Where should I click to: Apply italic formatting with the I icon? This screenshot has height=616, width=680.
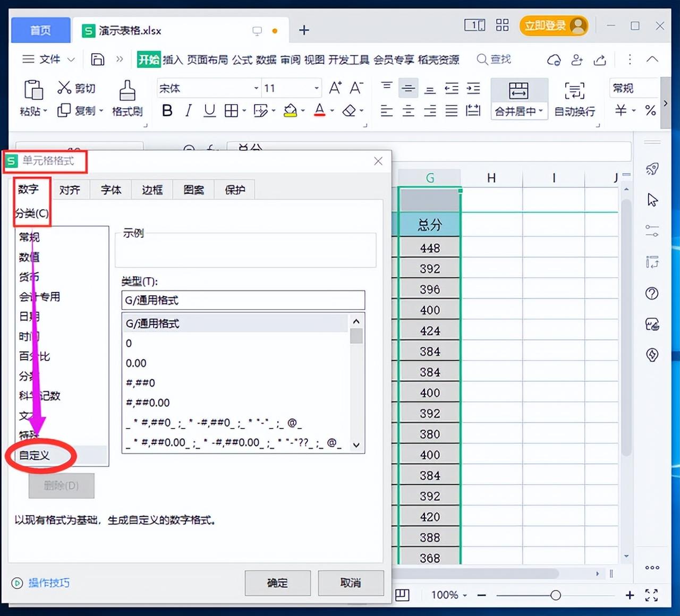point(188,110)
